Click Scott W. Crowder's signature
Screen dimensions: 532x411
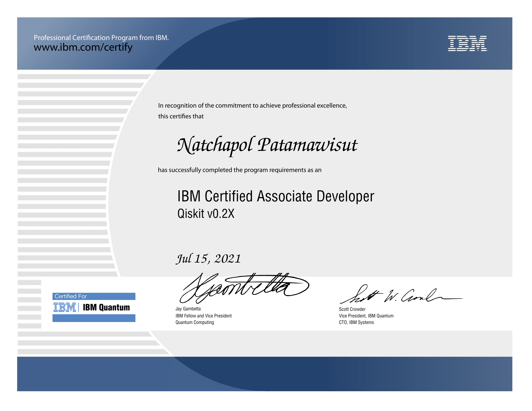pyautogui.click(x=399, y=295)
